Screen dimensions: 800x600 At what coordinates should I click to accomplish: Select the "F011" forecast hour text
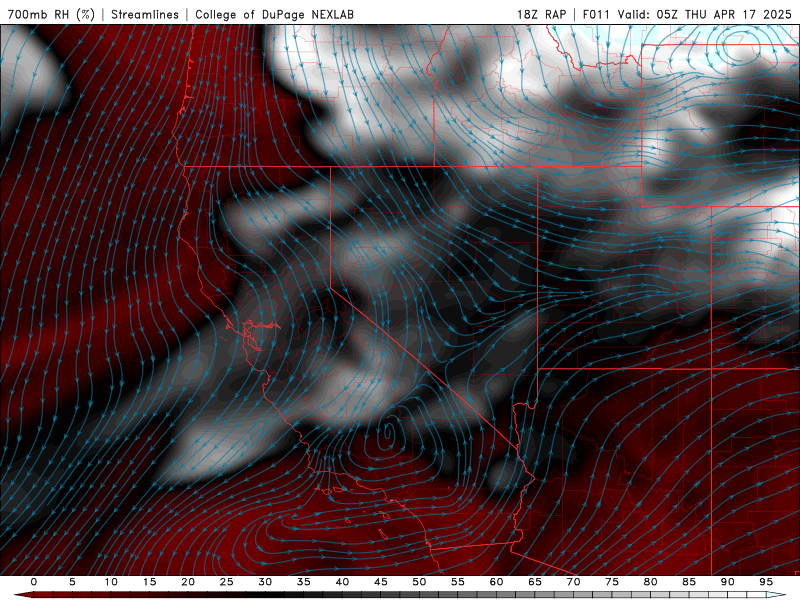596,14
